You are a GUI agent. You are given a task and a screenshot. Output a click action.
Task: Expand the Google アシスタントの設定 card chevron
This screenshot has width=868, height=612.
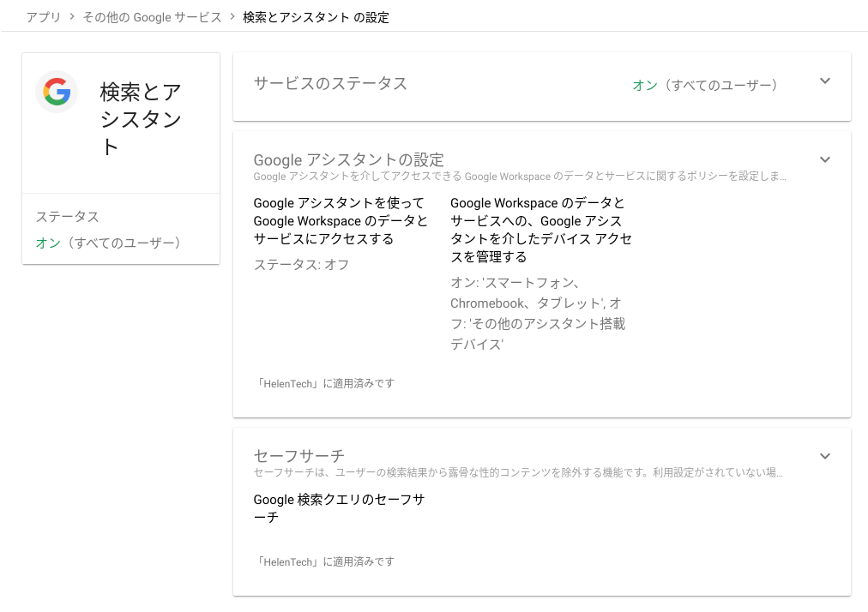coord(824,159)
